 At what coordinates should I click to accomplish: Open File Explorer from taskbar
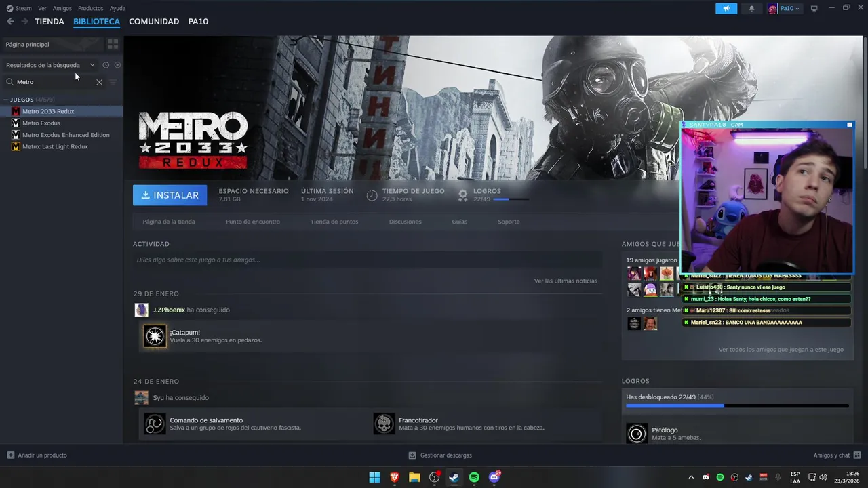[x=414, y=477]
